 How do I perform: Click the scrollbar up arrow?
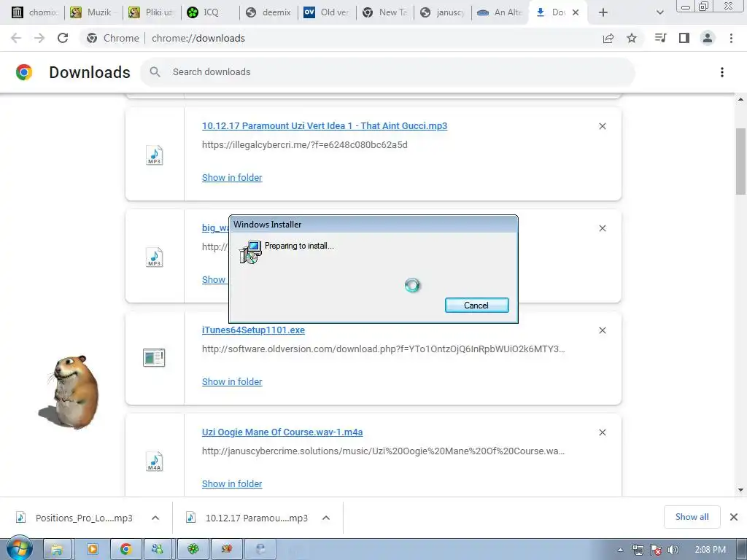pos(740,99)
